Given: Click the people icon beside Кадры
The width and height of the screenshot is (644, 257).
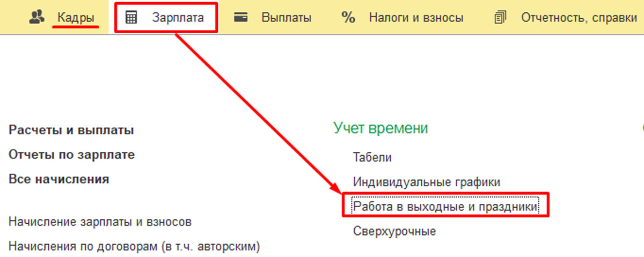Looking at the screenshot, I should point(36,17).
